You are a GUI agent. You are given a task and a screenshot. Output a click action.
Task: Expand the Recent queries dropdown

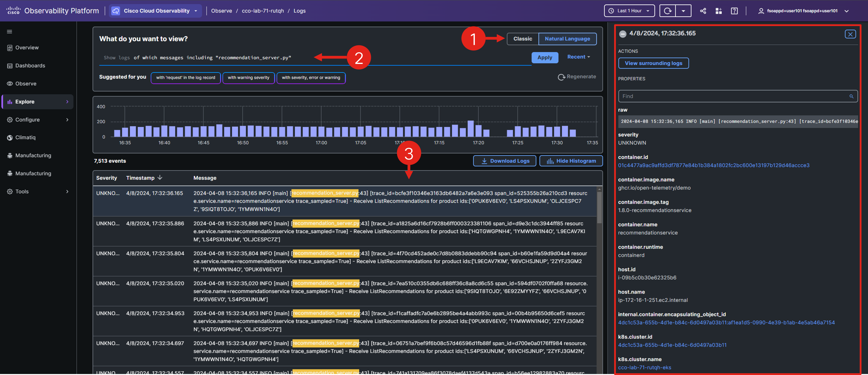(578, 57)
